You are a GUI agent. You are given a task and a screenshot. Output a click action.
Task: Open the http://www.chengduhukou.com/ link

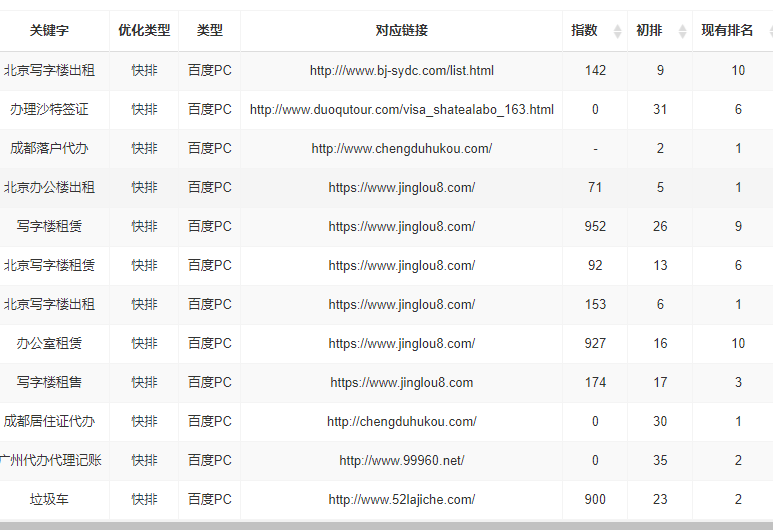(401, 148)
